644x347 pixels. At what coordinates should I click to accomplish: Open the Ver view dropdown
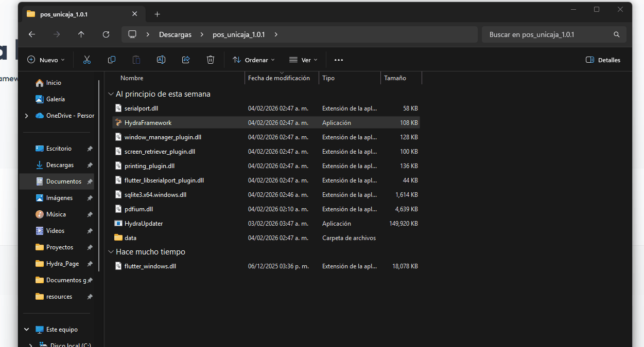coord(303,60)
